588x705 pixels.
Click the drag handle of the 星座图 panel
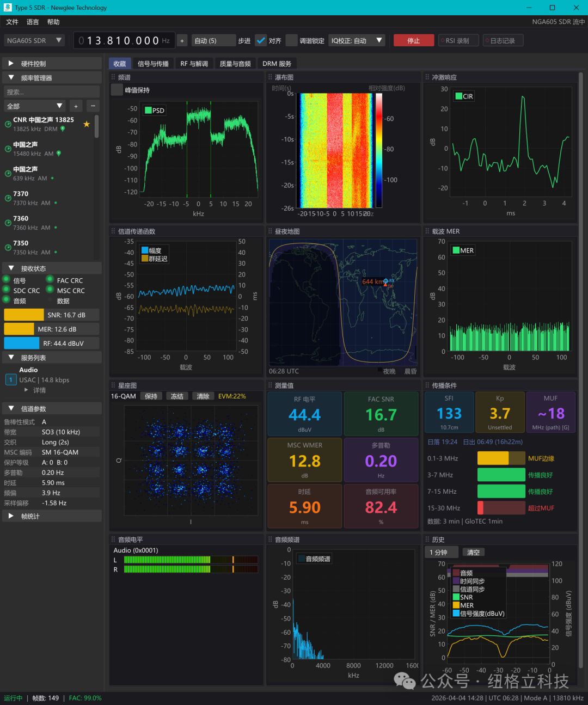(x=113, y=385)
